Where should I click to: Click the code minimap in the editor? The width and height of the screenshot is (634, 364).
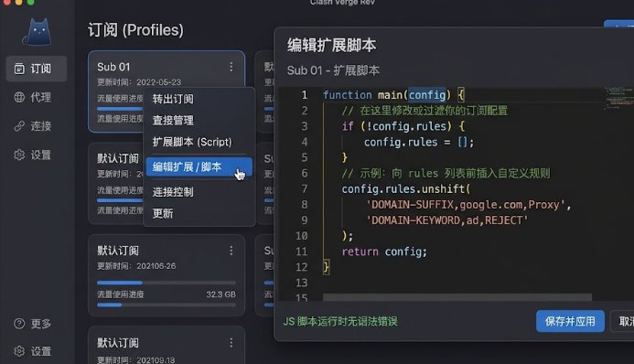point(618,98)
